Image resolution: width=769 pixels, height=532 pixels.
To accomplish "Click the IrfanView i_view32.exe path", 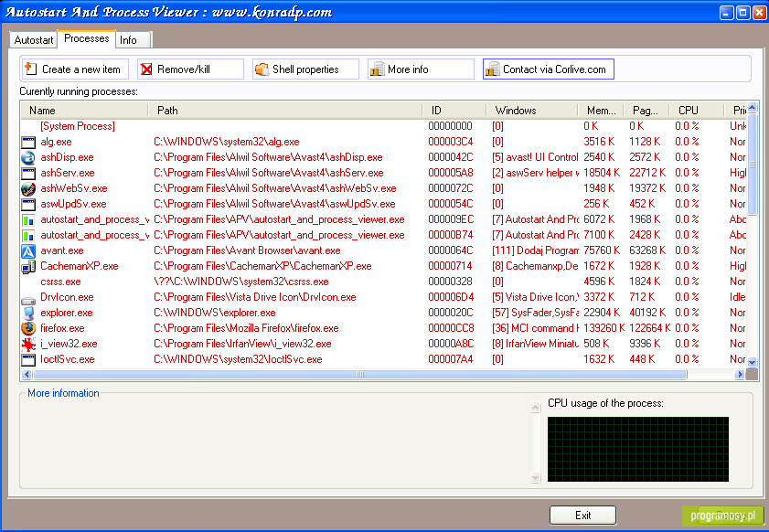I will click(x=242, y=345).
